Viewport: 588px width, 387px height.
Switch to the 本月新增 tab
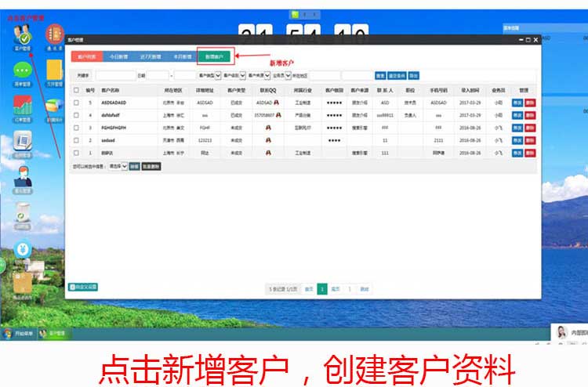coord(182,56)
